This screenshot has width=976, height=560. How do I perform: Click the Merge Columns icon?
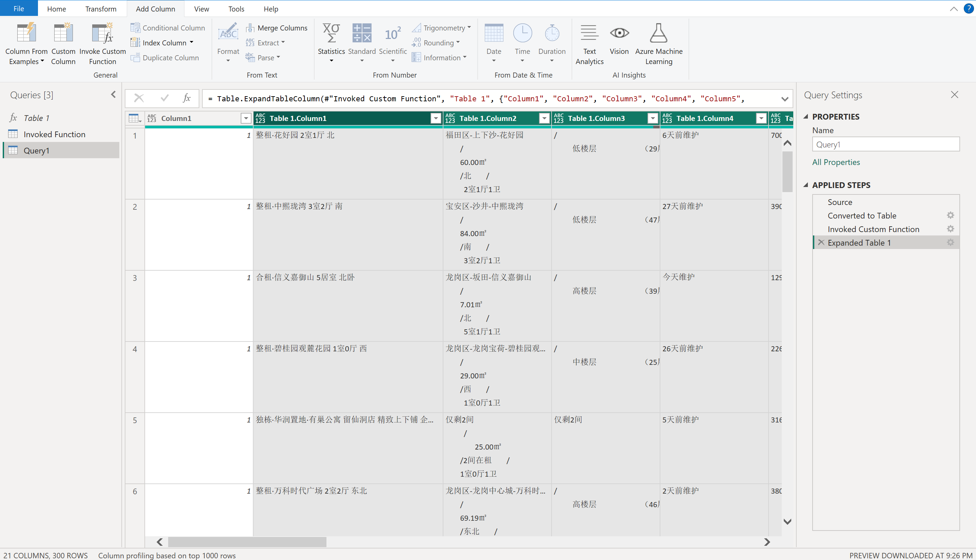[250, 28]
